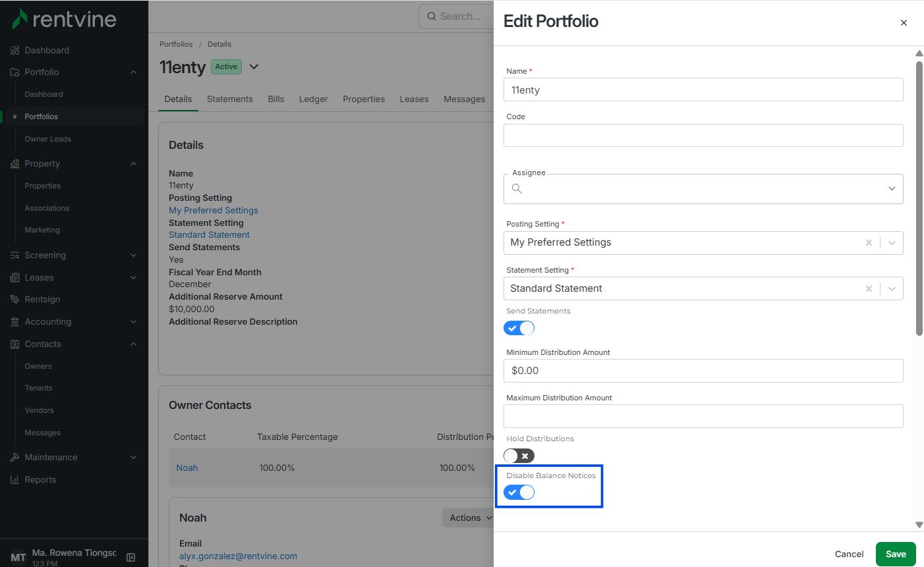This screenshot has width=924, height=567.
Task: Open the Assignee dropdown arrow
Action: pyautogui.click(x=892, y=189)
